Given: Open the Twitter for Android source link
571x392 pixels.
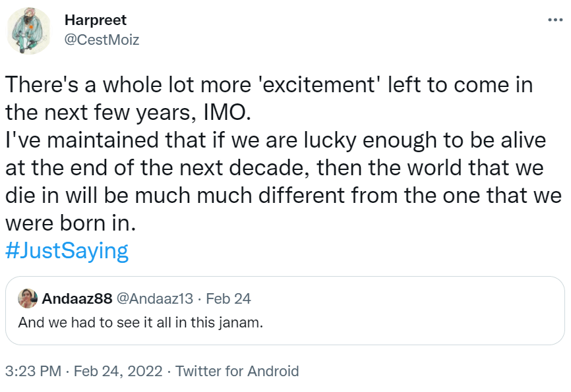Looking at the screenshot, I should [237, 371].
